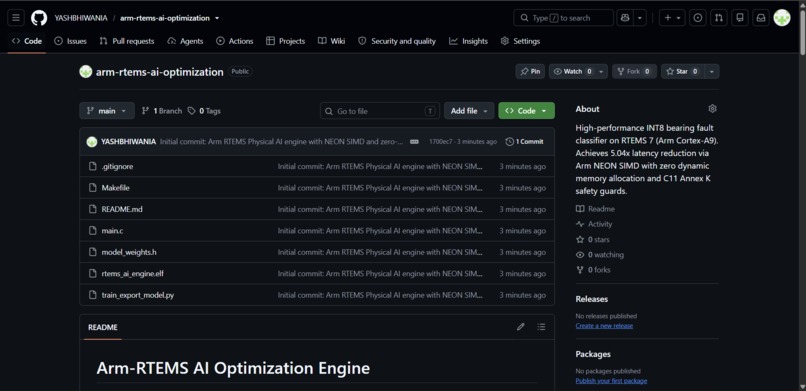Open the user avatar menu

[782, 18]
